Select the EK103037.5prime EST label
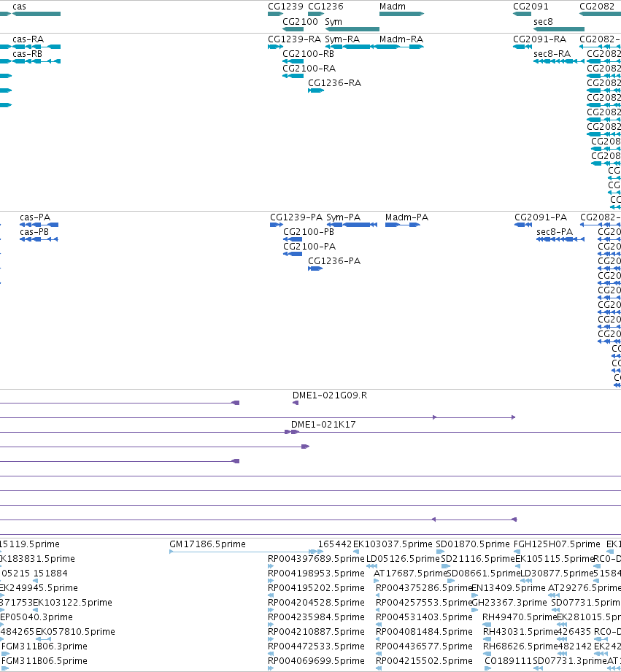The height and width of the screenshot is (672, 621). pyautogui.click(x=393, y=544)
